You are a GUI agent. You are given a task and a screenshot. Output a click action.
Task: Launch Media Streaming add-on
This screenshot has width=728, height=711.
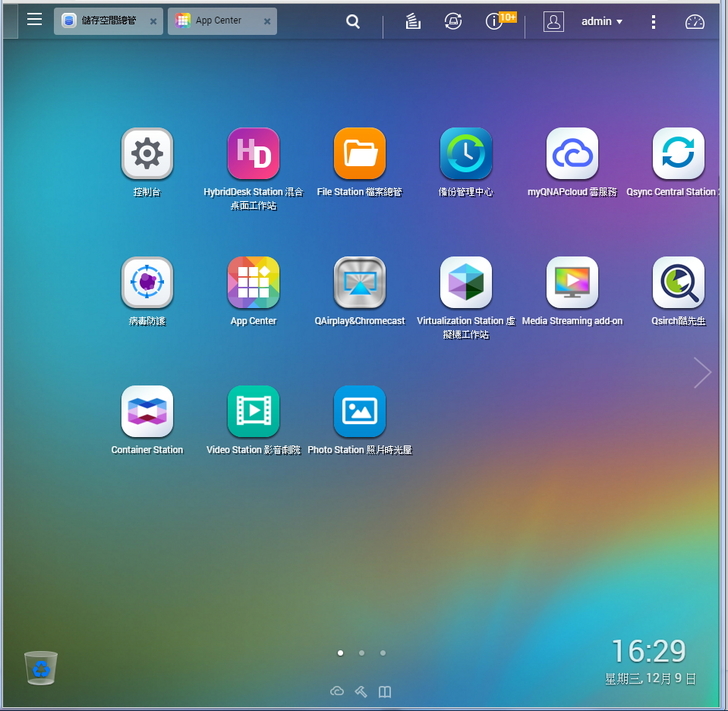click(x=572, y=282)
